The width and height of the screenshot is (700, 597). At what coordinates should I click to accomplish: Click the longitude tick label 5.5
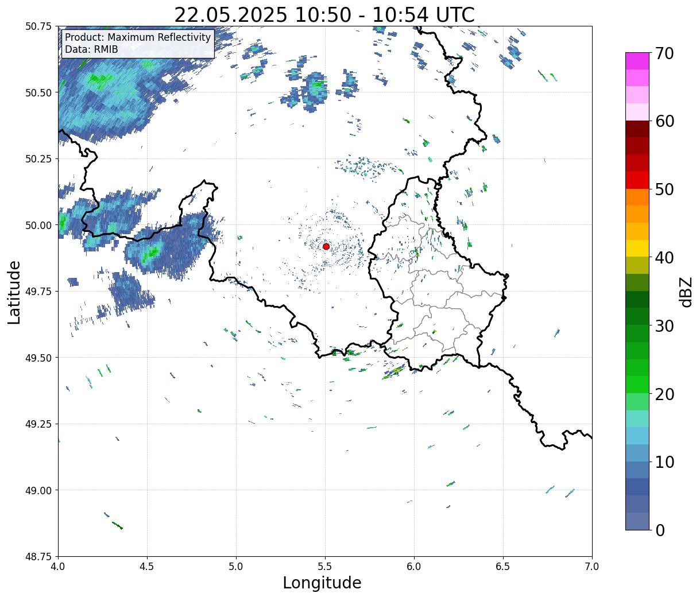325,566
